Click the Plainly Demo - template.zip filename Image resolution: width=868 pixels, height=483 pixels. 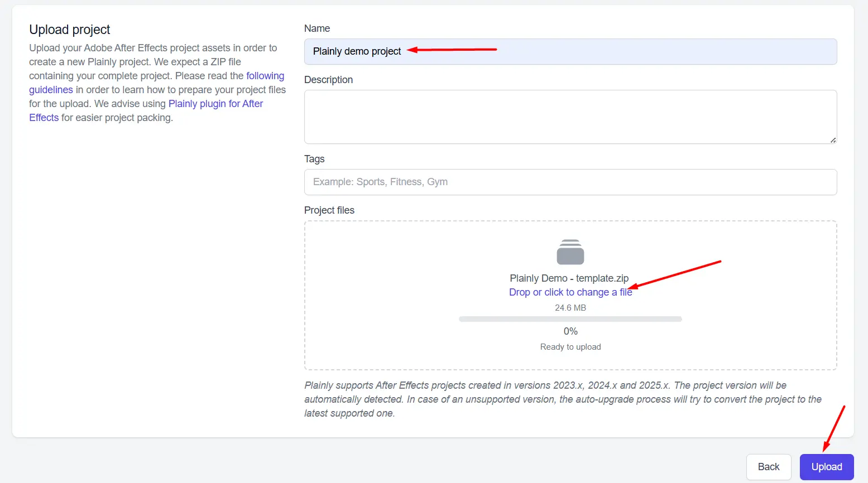[569, 278]
